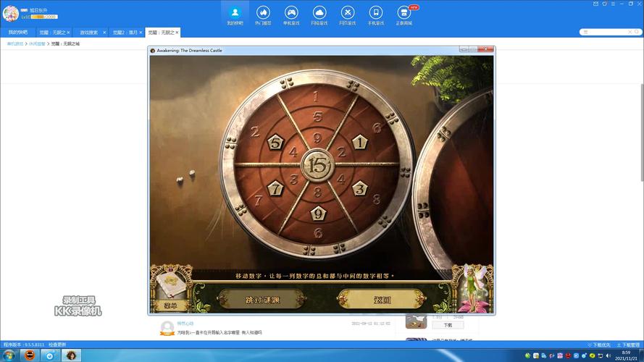644x362 pixels.
Task: Open the commenter's username link below the game
Action: coord(185,324)
